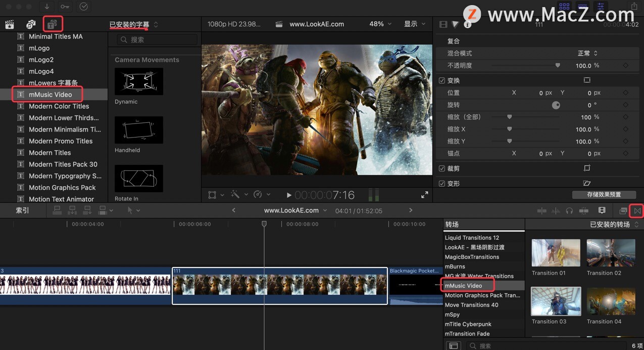The height and width of the screenshot is (350, 644).
Task: Open the 48% viewer zoom dropdown
Action: [x=380, y=24]
